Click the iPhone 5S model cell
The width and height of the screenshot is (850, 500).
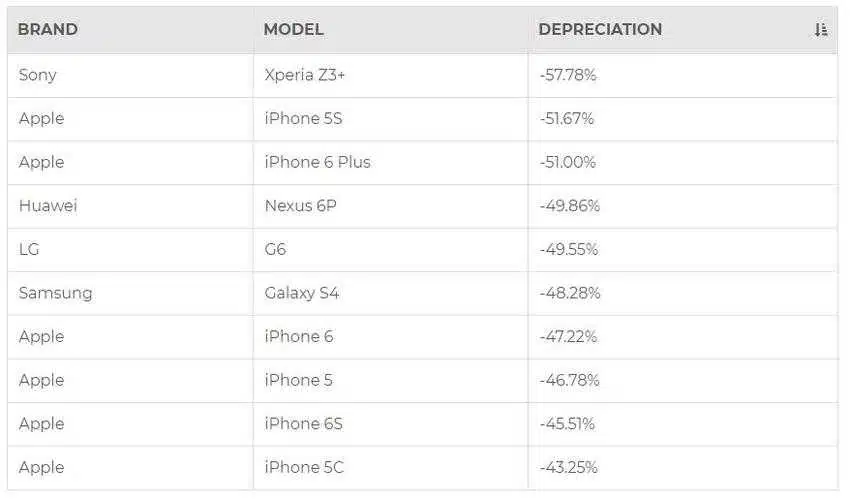click(390, 119)
